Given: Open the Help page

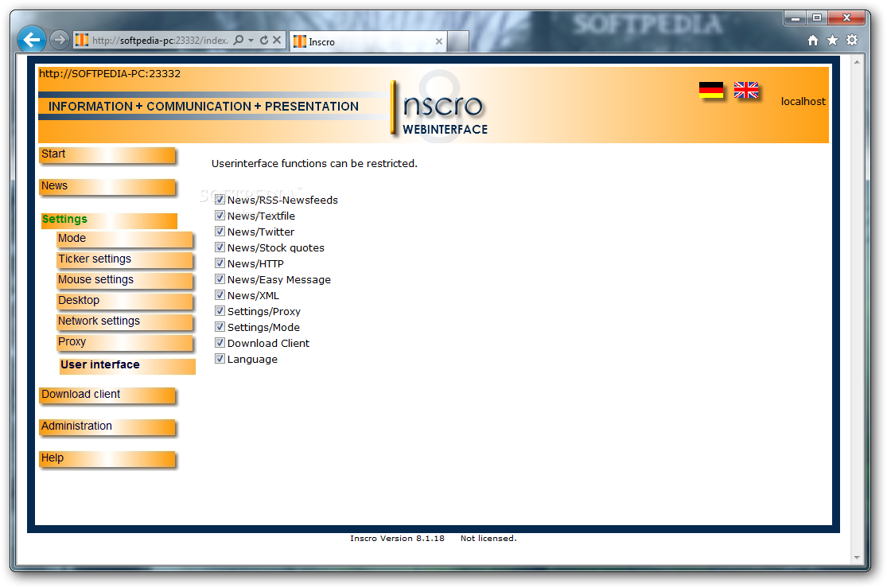Looking at the screenshot, I should [107, 459].
